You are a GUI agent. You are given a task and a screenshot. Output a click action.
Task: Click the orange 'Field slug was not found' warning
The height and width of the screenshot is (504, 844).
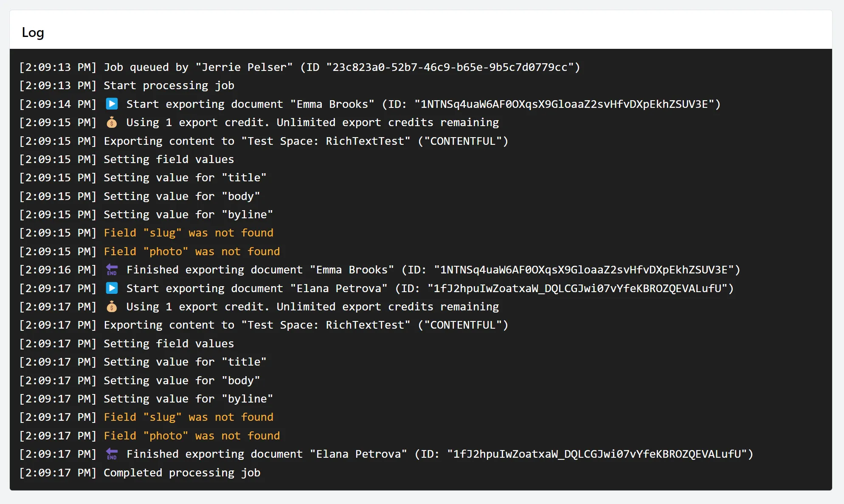tap(188, 232)
